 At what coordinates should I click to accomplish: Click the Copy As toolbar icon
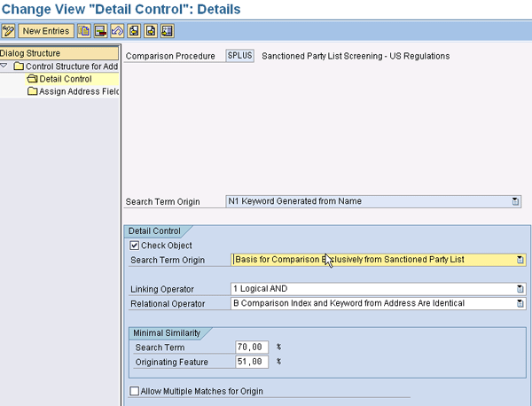(84, 31)
